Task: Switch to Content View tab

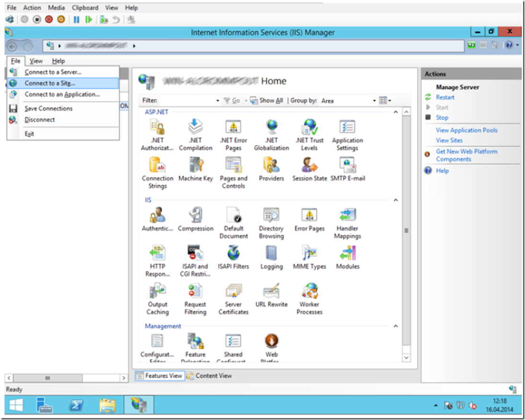Action: point(209,376)
